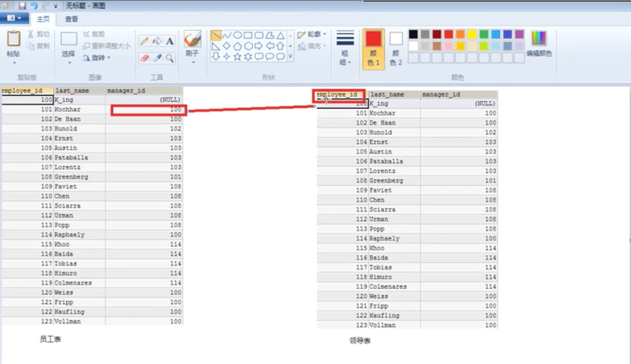Select the Magnifier tool
Viewport: 631px width, 364px height.
[170, 58]
